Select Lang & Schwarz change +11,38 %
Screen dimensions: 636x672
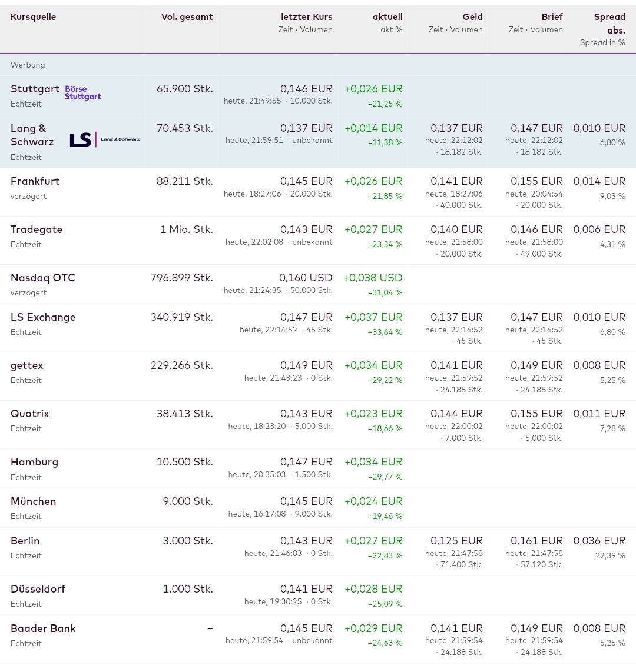tap(385, 143)
